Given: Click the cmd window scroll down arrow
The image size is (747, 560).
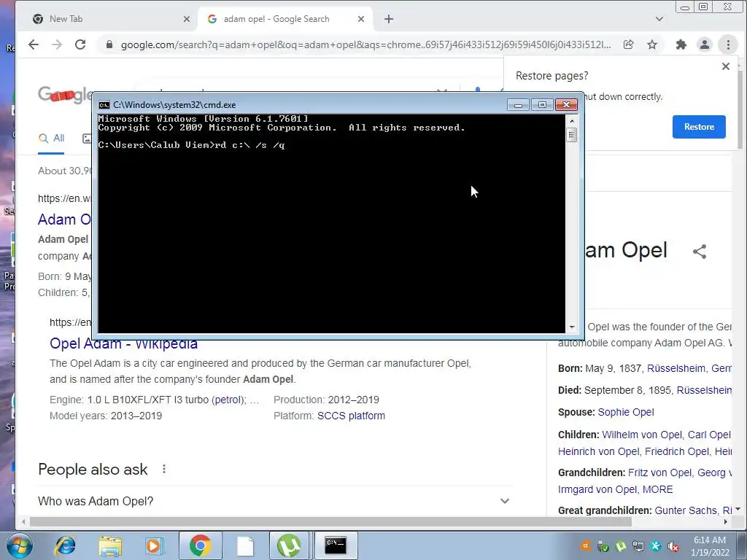Looking at the screenshot, I should click(x=572, y=327).
